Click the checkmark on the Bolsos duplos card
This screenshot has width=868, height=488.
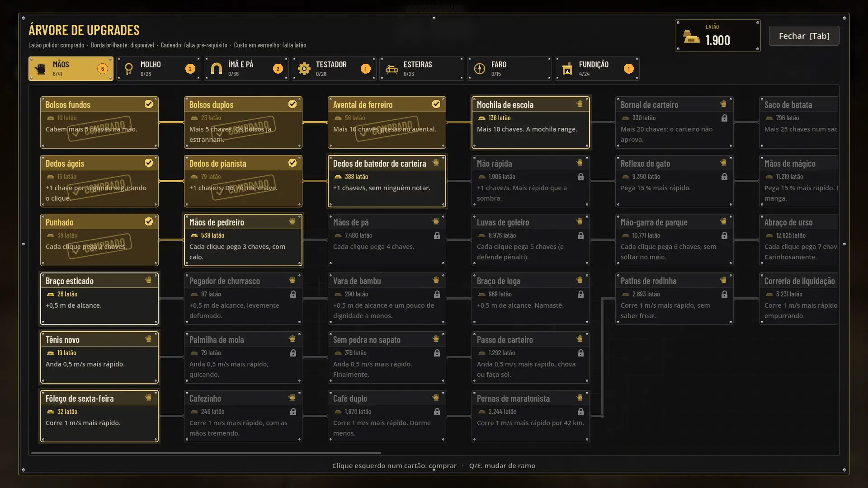coord(292,104)
